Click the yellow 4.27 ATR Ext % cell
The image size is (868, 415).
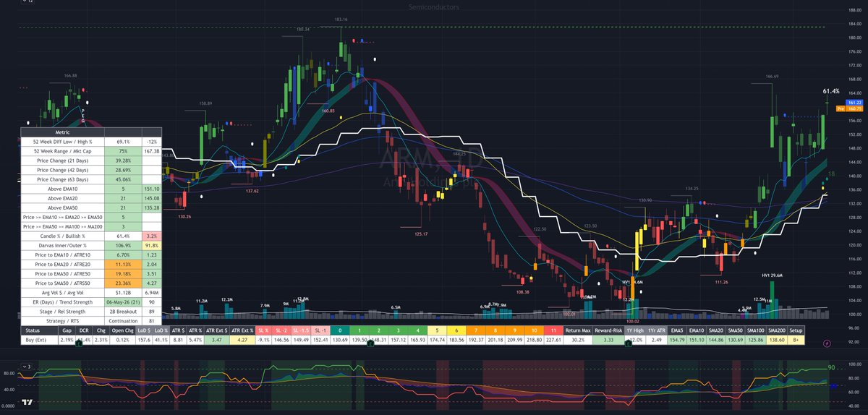tap(244, 340)
